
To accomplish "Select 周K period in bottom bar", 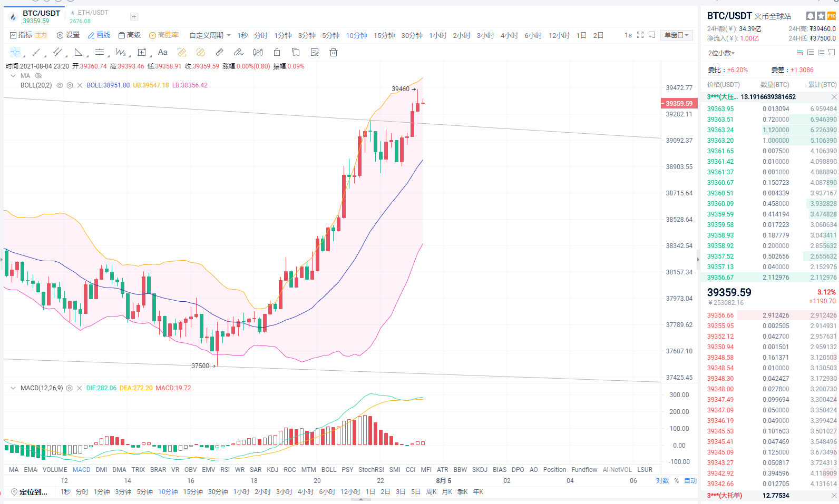I will tap(431, 492).
